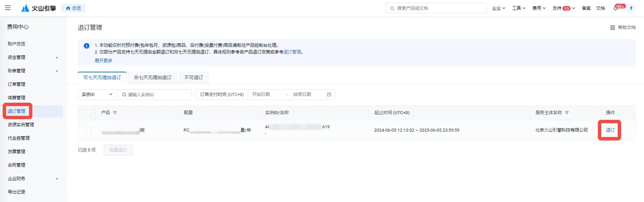Screen dimensions: 644x202
Task: Switch to the 不可退订 tab
Action: click(x=194, y=77)
